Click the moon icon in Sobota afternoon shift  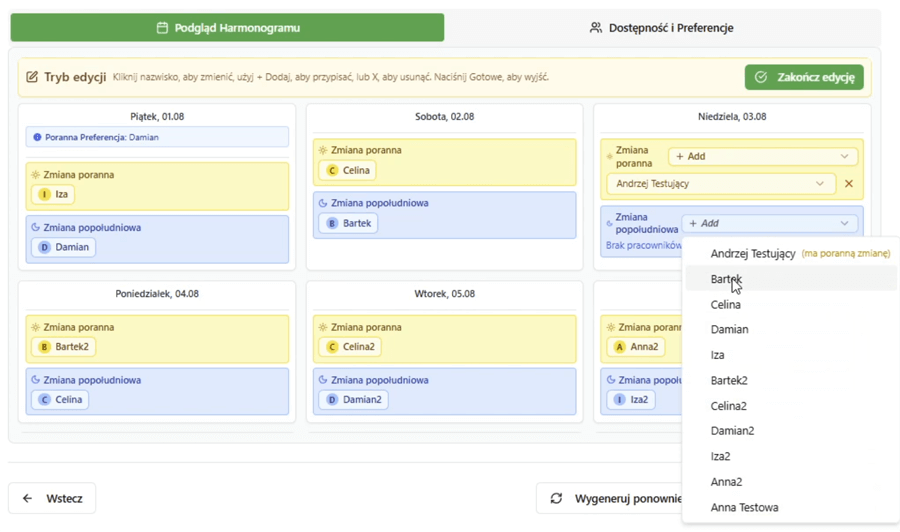pos(323,203)
